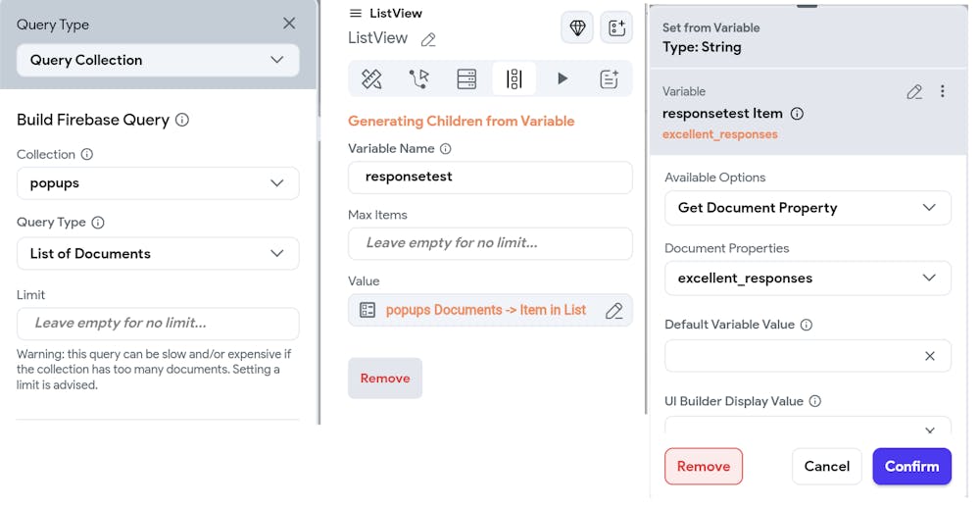980x508 pixels.
Task: Open the Actions flow tab icon
Action: (x=418, y=79)
